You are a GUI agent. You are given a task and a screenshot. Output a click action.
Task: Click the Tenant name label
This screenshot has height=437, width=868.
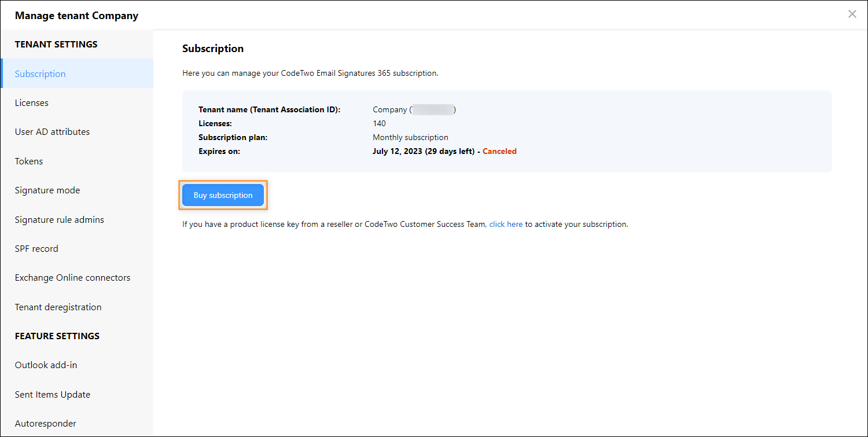269,109
